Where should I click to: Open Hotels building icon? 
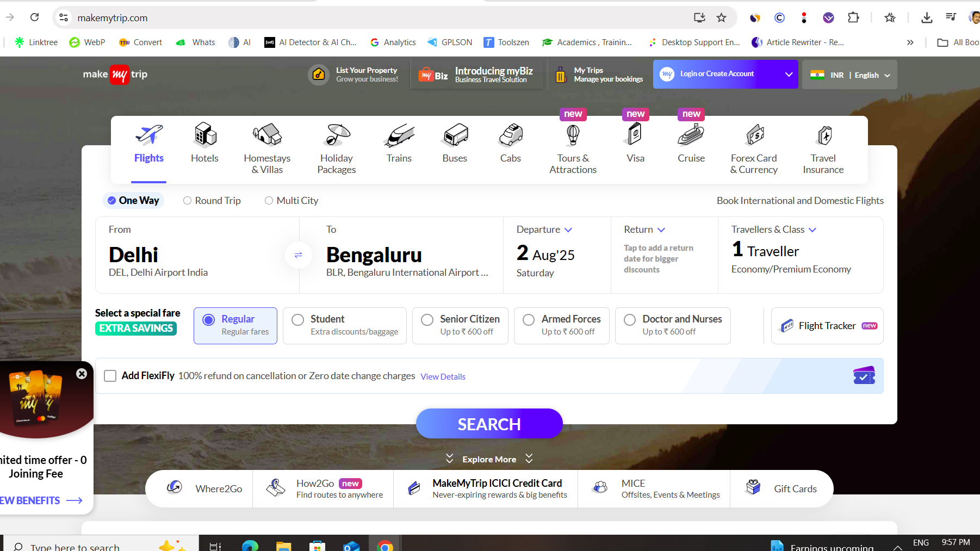205,135
